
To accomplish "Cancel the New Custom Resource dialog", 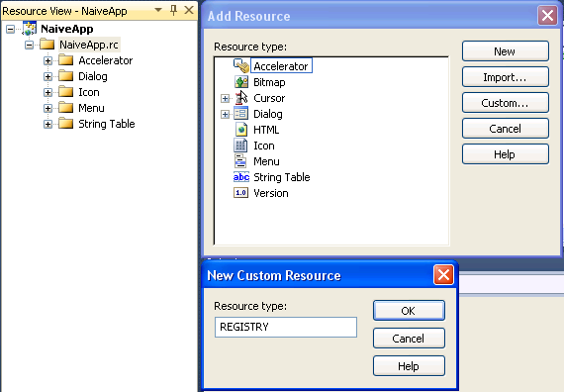I will pos(409,338).
